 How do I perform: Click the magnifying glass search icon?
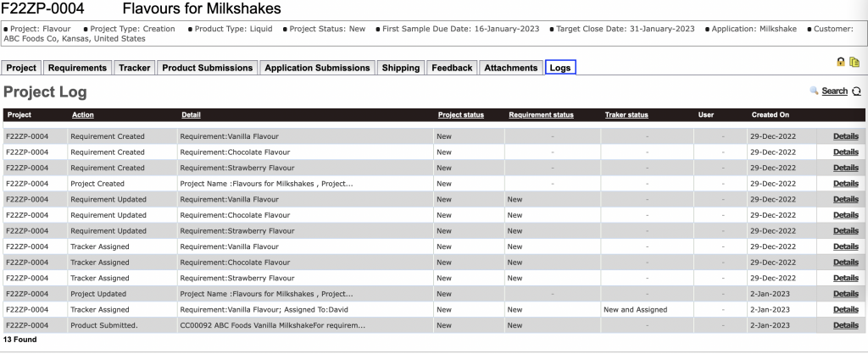pyautogui.click(x=815, y=91)
